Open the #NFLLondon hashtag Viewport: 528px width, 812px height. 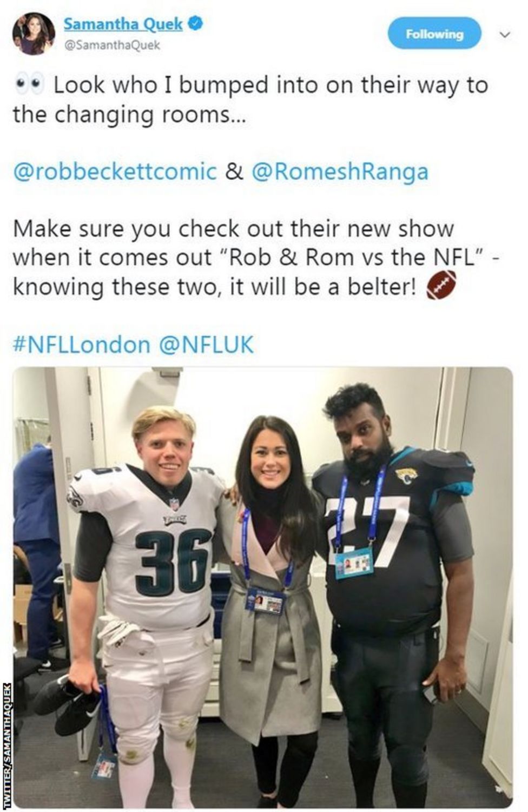(81, 345)
